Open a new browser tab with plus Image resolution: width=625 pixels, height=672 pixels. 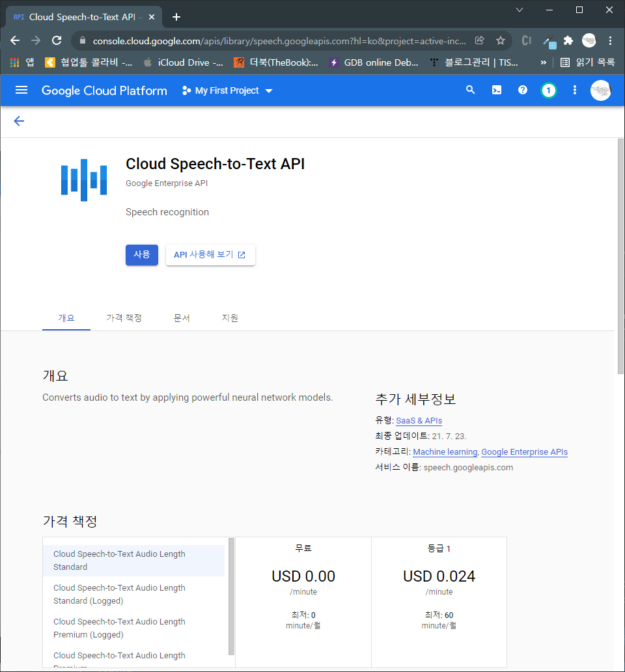tap(176, 17)
